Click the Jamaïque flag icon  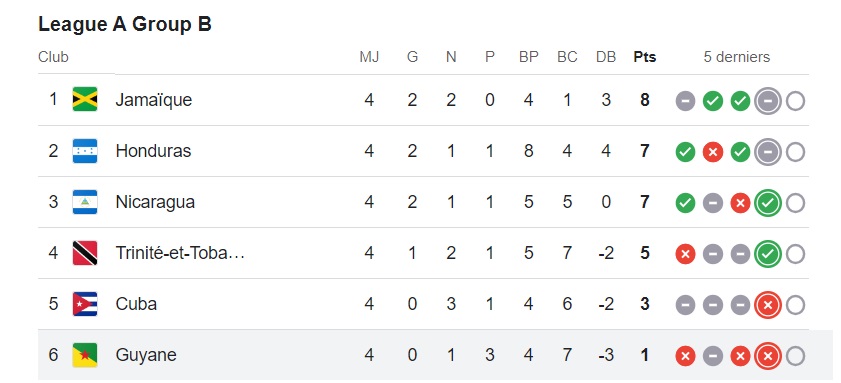[x=85, y=99]
